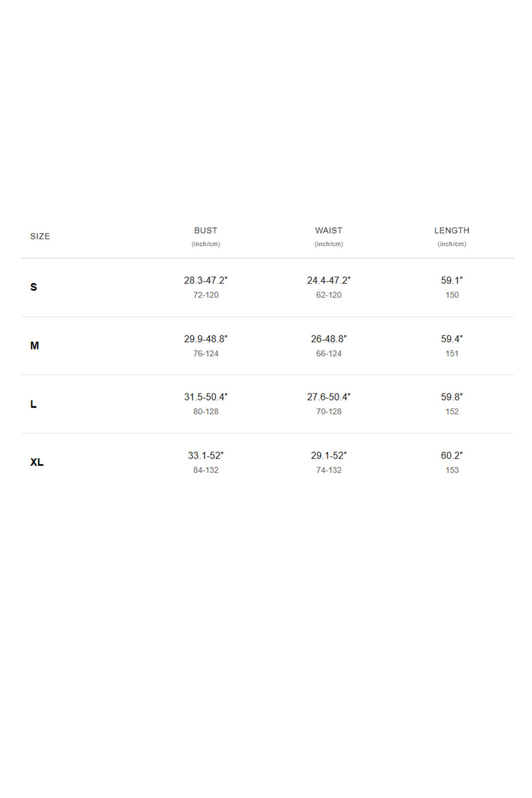Click bust value 33.1-52 for size XL

pos(205,456)
